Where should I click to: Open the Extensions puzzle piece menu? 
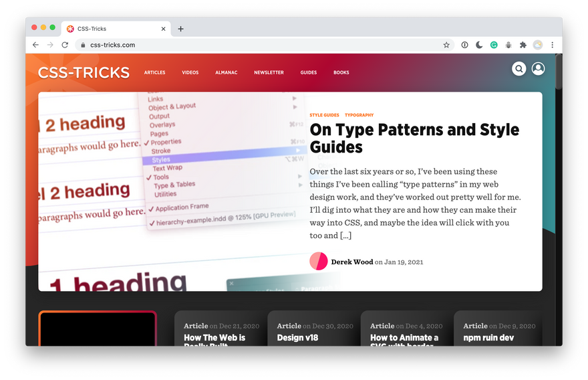point(523,45)
